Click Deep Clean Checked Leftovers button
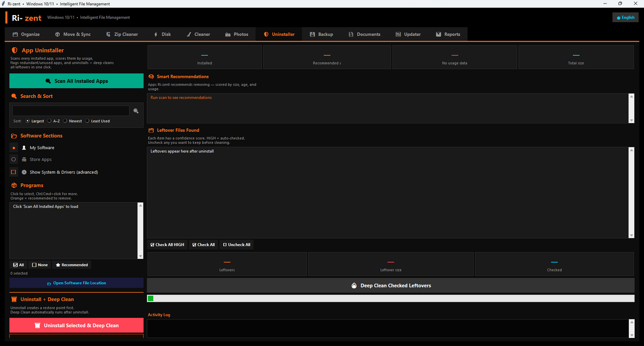The width and height of the screenshot is (644, 346). pyautogui.click(x=391, y=285)
